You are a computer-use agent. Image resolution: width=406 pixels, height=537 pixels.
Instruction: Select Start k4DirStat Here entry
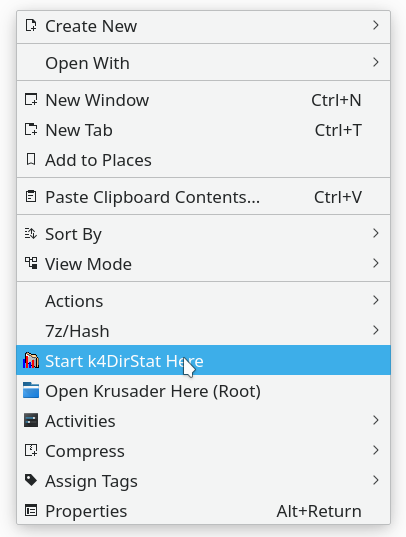point(204,360)
